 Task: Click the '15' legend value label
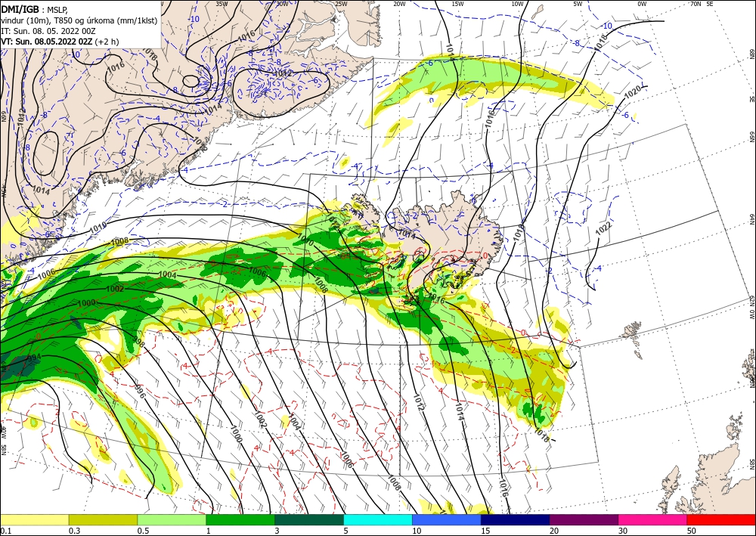485,531
